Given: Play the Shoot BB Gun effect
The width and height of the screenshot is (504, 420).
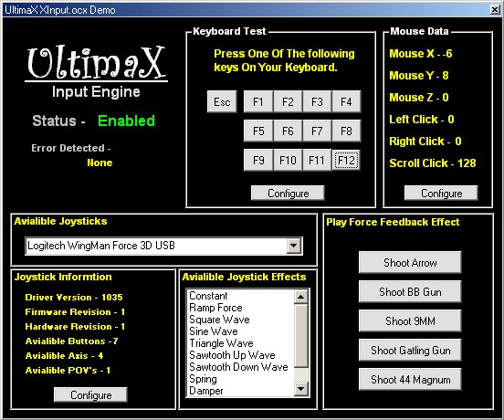Looking at the screenshot, I should [410, 292].
